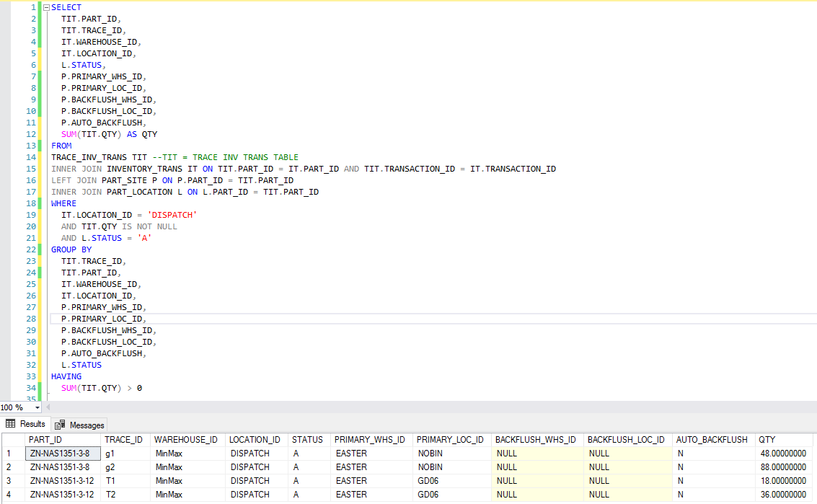Click the AUTO_BACKFLUSH N cell in row 2
Screen dimensions: 817x504
click(x=713, y=467)
